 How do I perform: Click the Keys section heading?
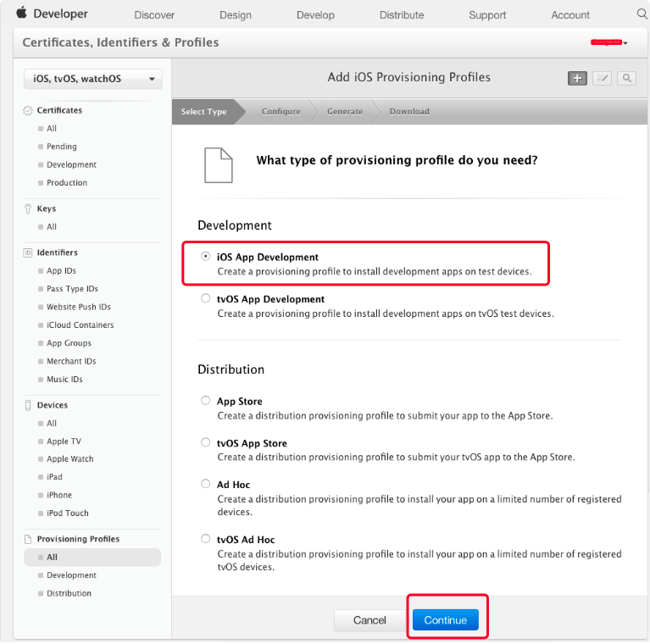pos(46,208)
